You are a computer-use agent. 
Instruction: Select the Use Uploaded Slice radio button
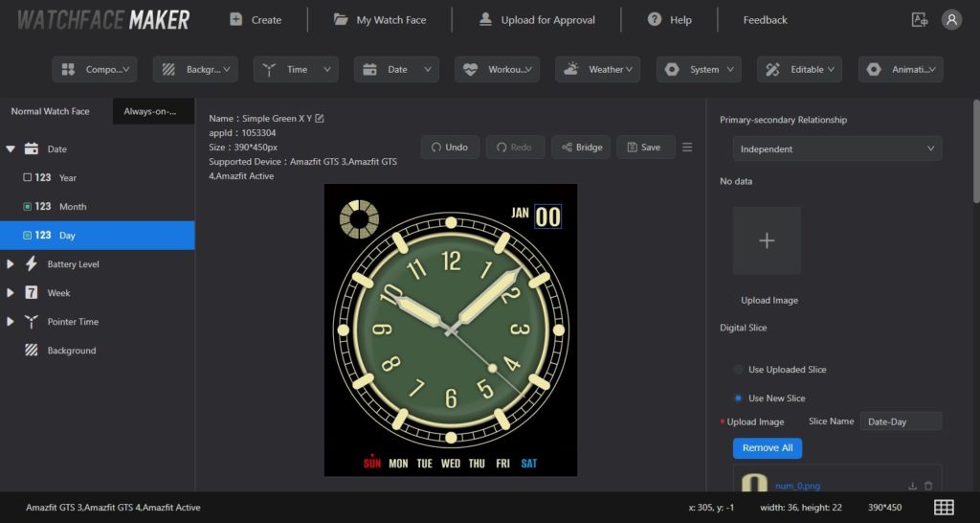pos(738,370)
